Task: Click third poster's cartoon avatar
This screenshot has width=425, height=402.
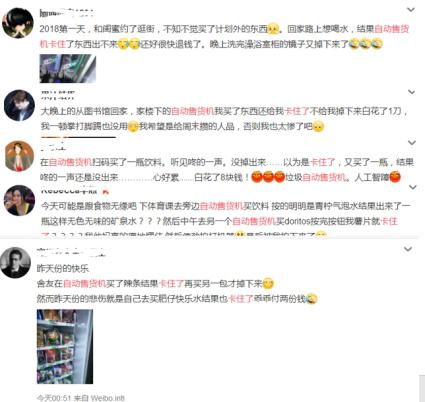Action: tap(20, 156)
